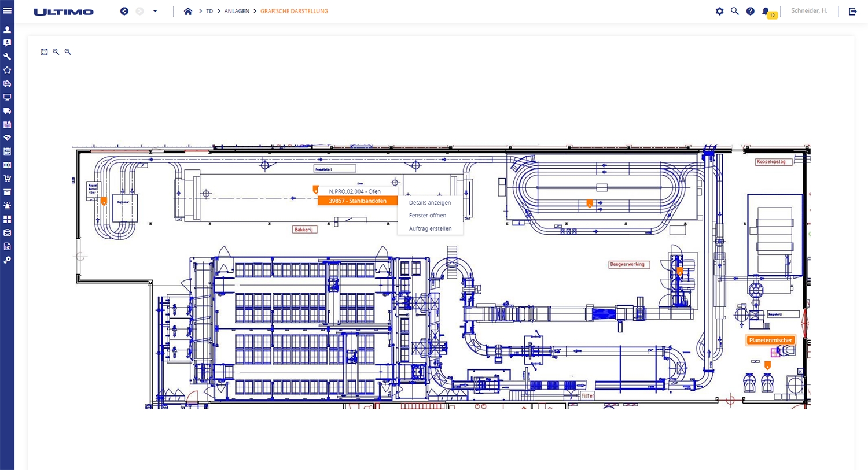Click the 'Filter' label on the plan
Image resolution: width=868 pixels, height=470 pixels.
[587, 396]
